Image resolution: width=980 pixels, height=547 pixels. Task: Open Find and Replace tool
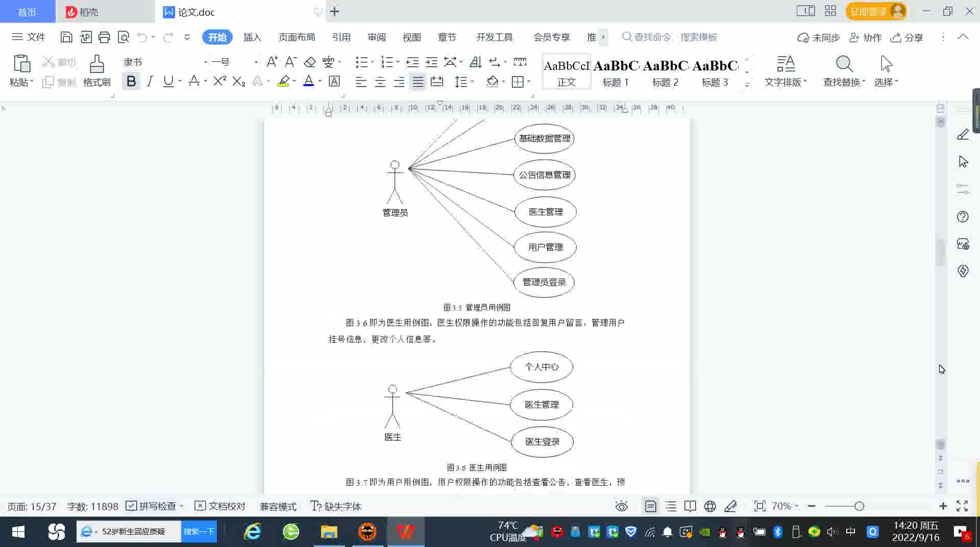(844, 71)
